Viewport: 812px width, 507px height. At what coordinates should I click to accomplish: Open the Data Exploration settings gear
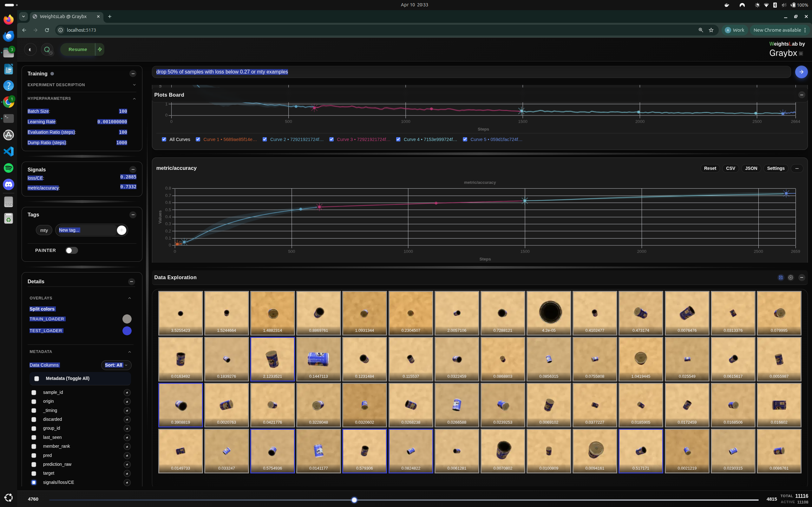tap(791, 278)
